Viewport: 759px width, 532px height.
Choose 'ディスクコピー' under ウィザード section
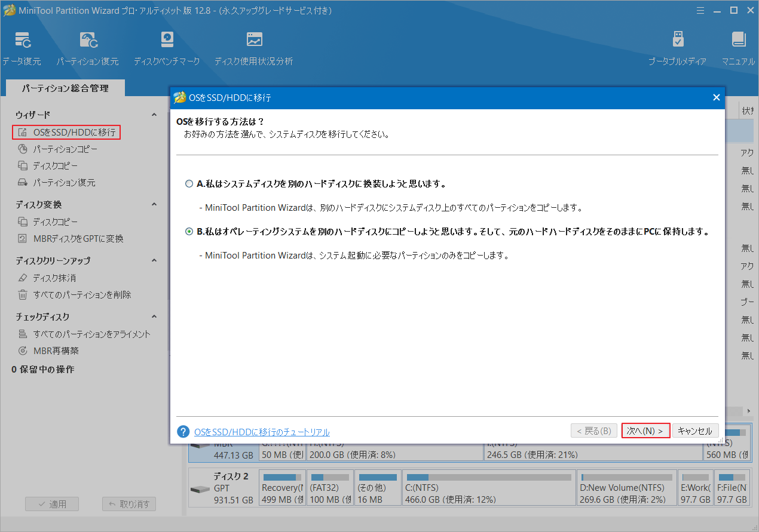click(48, 165)
